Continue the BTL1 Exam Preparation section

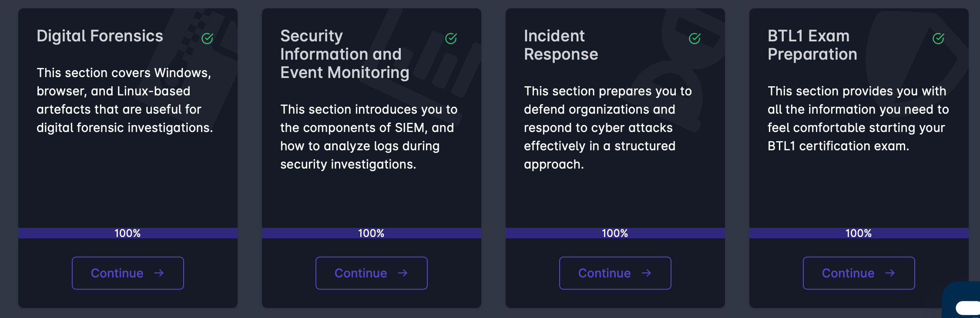click(859, 273)
